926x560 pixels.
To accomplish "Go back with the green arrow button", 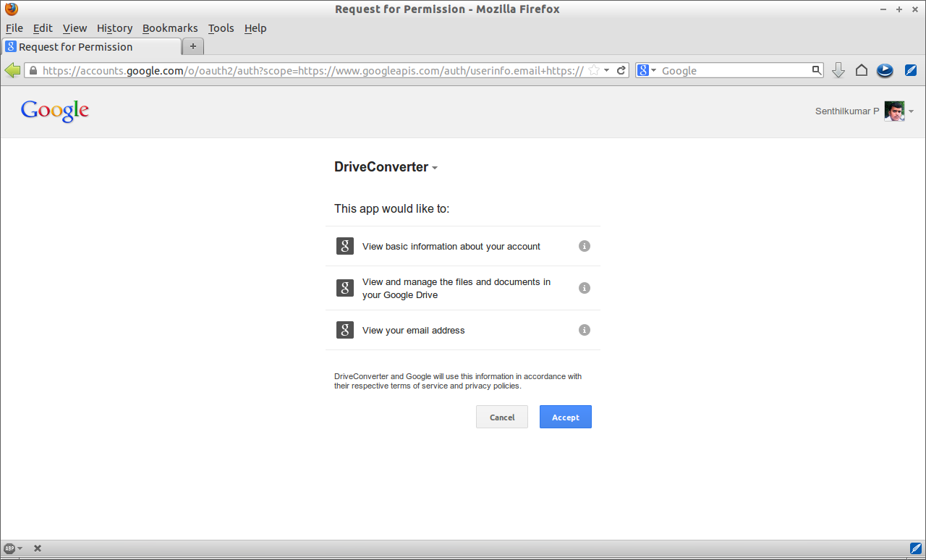I will 12,70.
